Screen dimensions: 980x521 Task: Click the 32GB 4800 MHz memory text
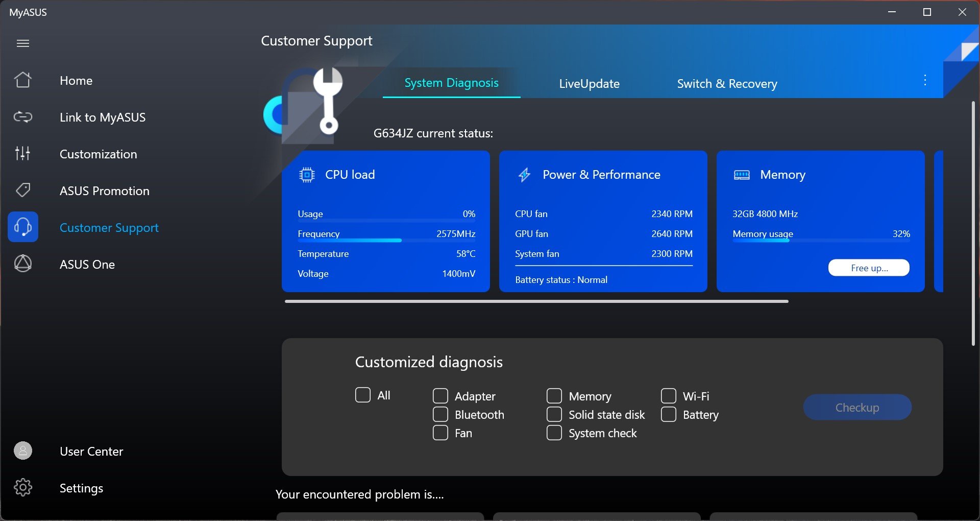coord(765,214)
